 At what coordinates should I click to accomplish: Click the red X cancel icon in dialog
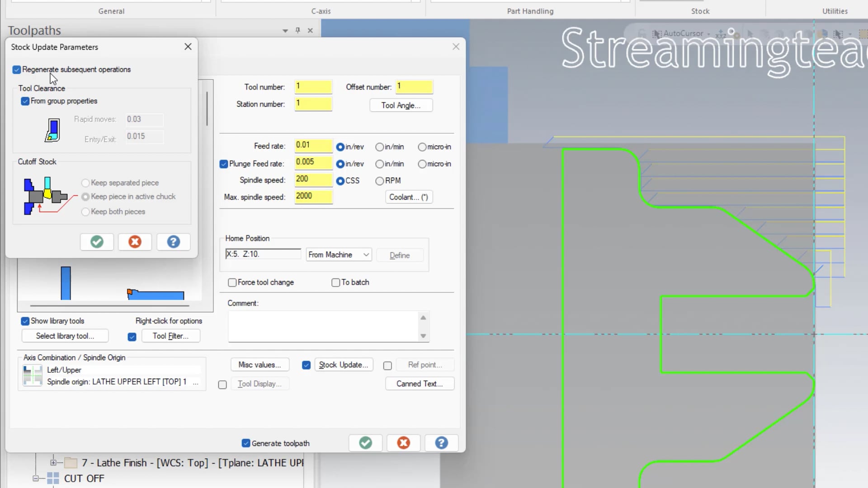(x=134, y=241)
